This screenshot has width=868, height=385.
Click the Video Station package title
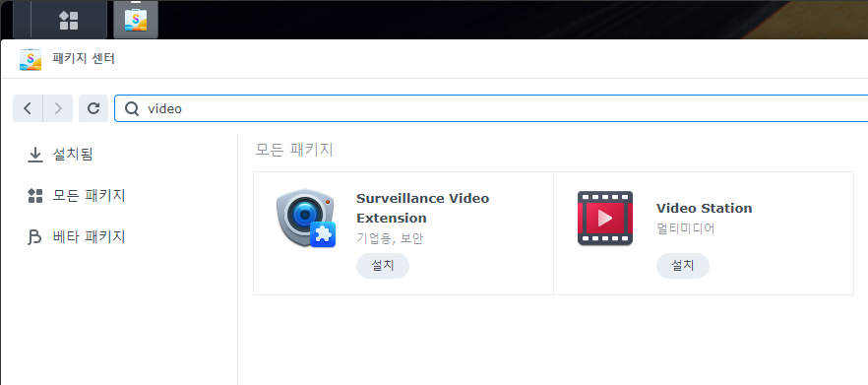click(x=705, y=209)
